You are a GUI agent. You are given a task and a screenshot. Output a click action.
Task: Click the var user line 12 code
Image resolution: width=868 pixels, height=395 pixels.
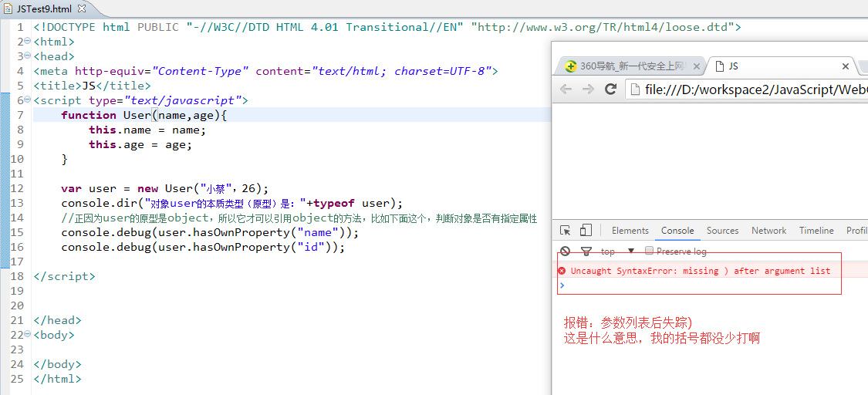164,188
